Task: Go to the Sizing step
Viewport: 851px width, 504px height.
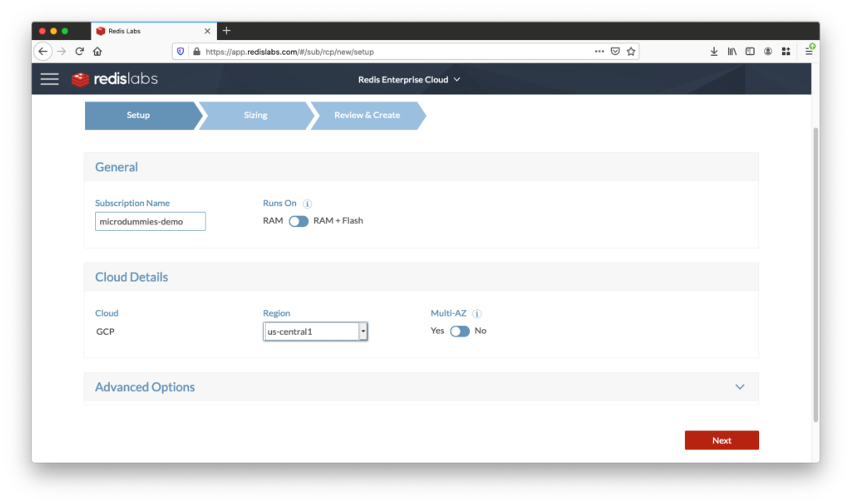Action: point(255,115)
